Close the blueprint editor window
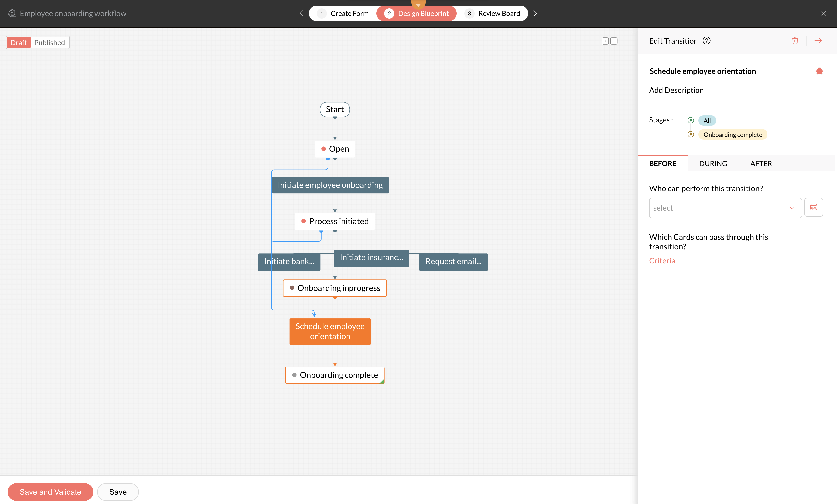837x504 pixels. click(x=823, y=14)
